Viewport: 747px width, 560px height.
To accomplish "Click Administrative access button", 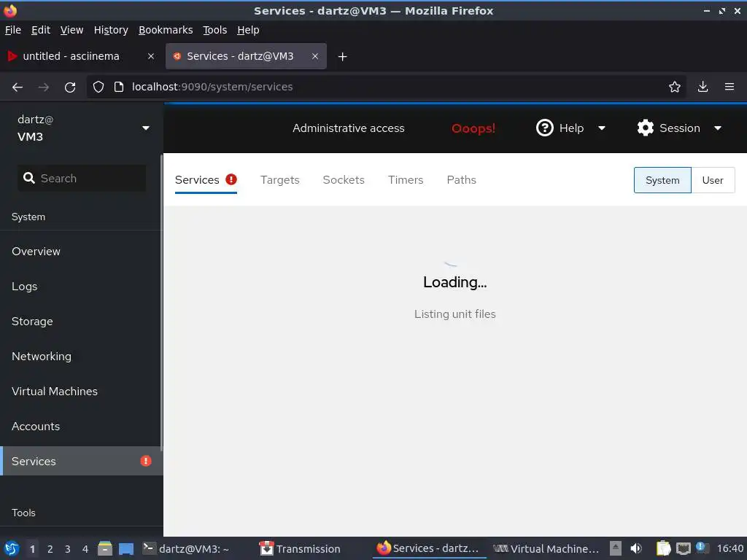I will click(x=348, y=128).
